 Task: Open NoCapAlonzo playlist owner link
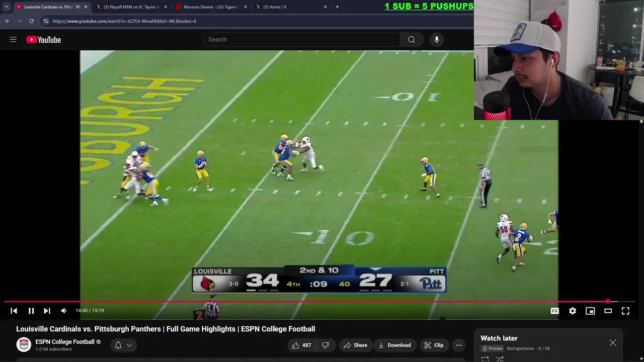520,348
